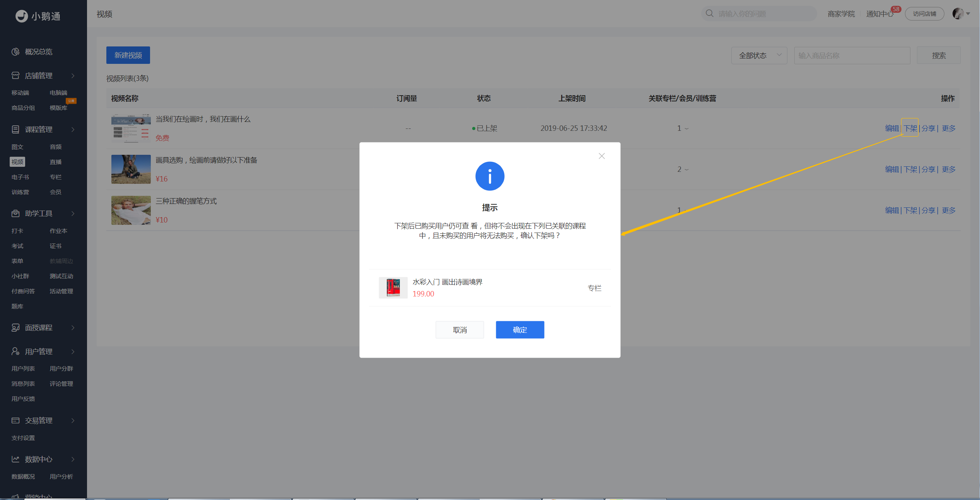
Task: Click the 小鹅通 logo icon
Action: tap(22, 16)
